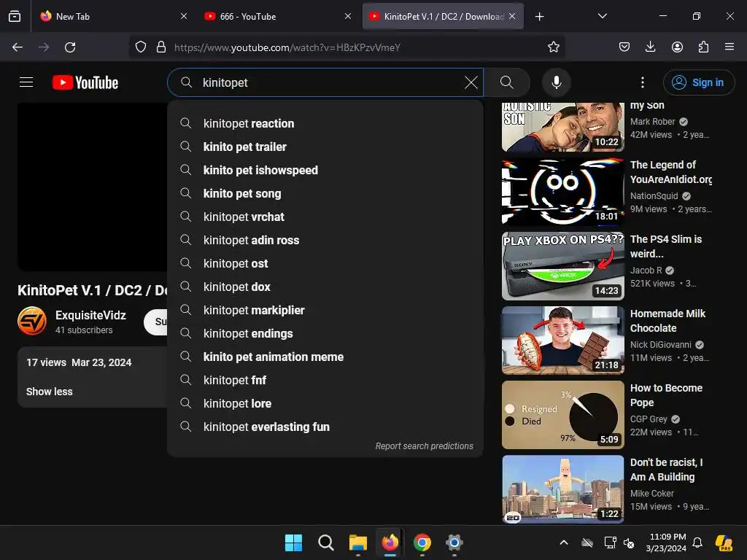The image size is (747, 560).
Task: Choose the kinitopet ost suggestion
Action: coord(325,263)
